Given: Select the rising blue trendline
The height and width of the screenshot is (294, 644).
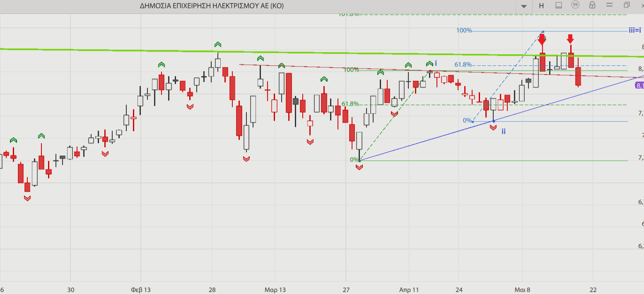Looking at the screenshot, I should tap(502, 118).
